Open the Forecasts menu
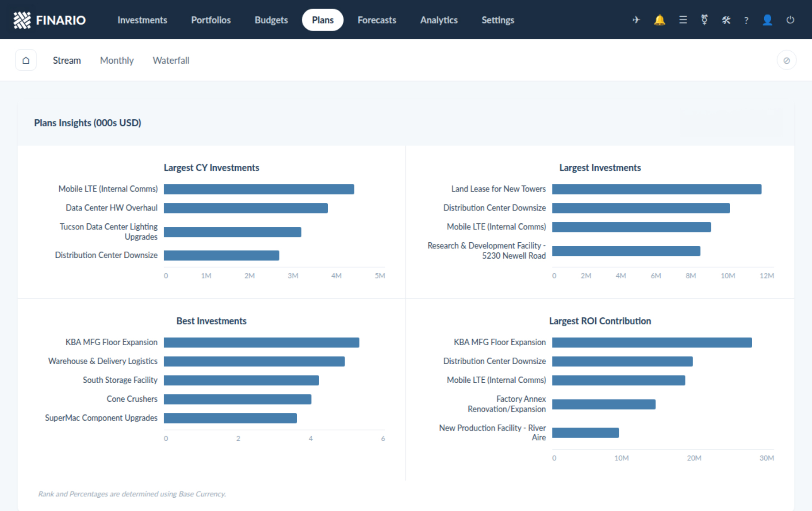This screenshot has height=511, width=812. (377, 20)
